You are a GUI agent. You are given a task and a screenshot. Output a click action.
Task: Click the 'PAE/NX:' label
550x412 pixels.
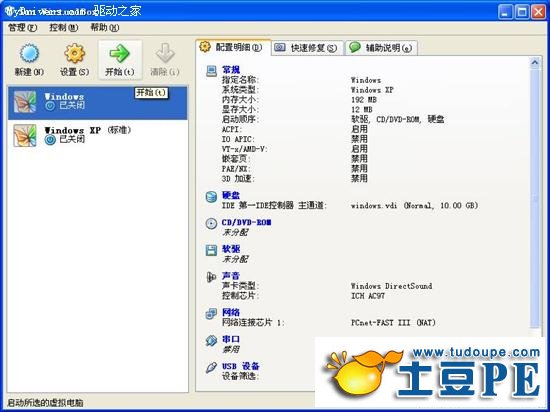pos(236,169)
